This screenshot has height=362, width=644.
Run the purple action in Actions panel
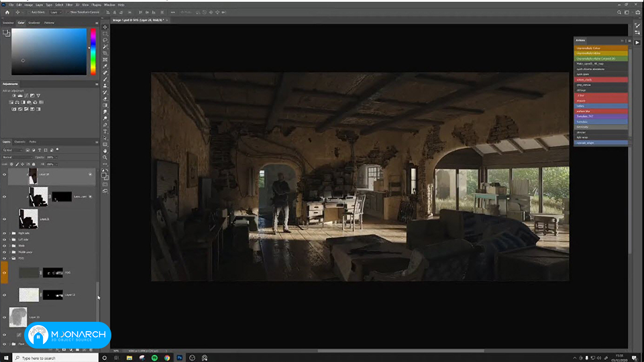[601, 117]
